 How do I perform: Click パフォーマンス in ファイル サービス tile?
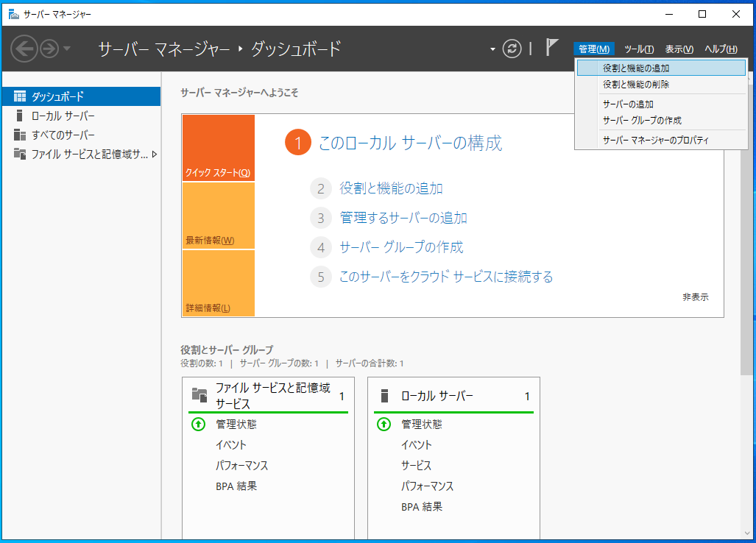(x=241, y=466)
